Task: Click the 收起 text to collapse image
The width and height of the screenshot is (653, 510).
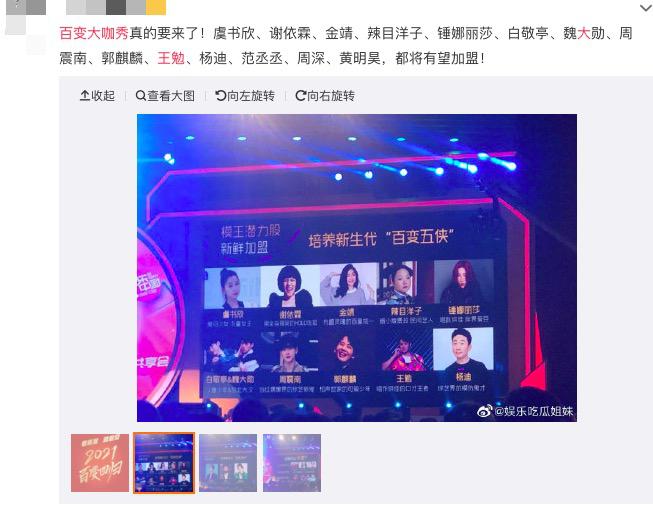Action: tap(103, 96)
